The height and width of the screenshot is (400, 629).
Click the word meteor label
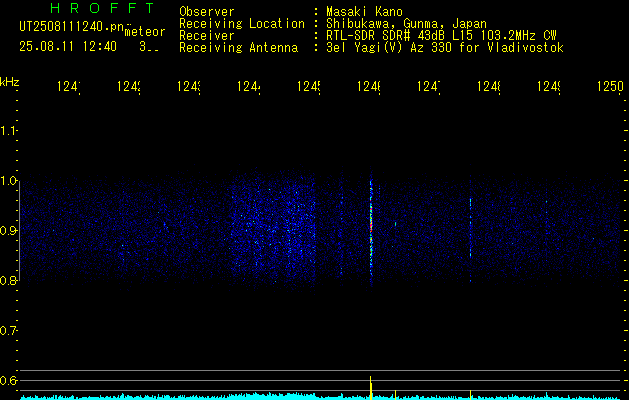point(145,32)
